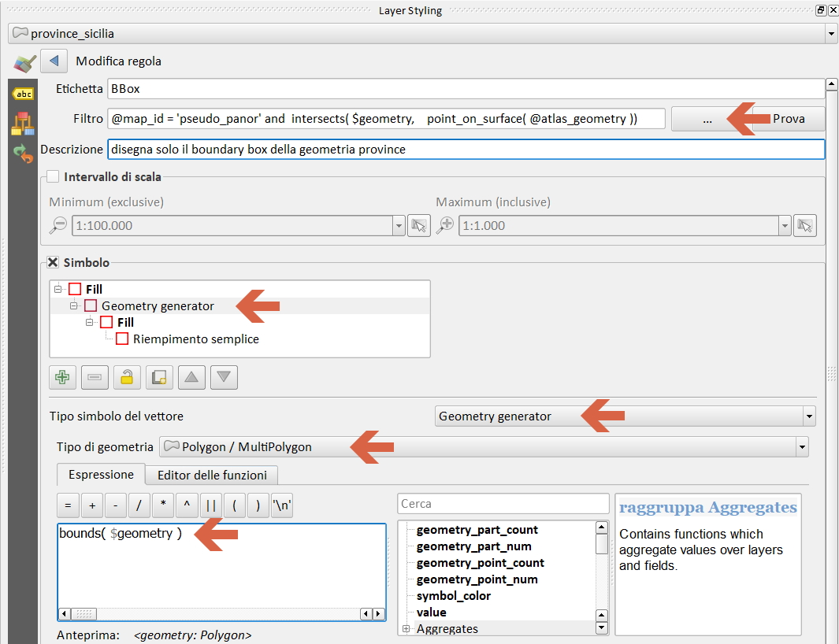This screenshot has height=644, width=839.
Task: Lock the symbol layer with padlock icon
Action: tap(127, 377)
